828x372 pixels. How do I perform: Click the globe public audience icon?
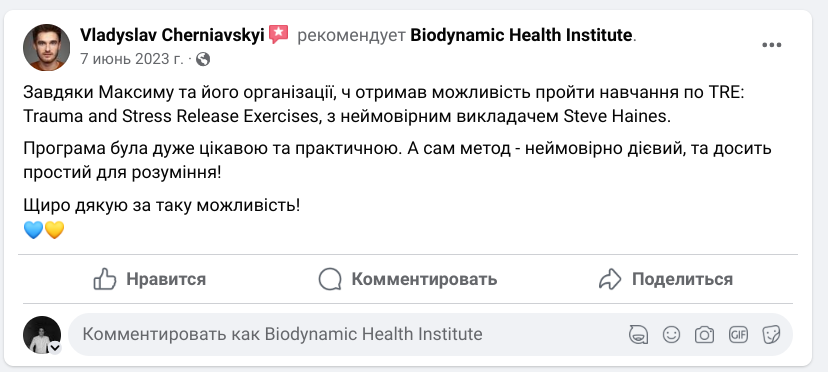coord(203,59)
